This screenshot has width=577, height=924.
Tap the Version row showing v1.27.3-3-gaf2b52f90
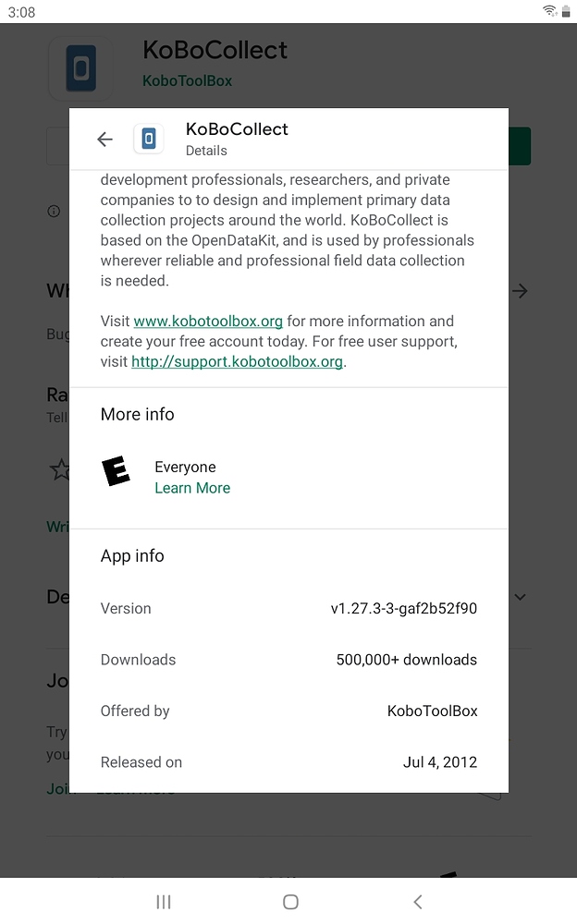[x=288, y=608]
